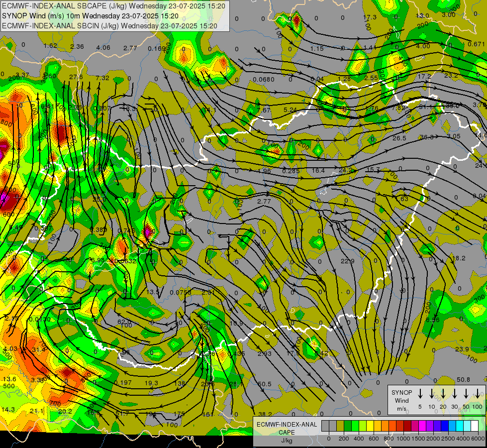The image size is (487, 448).
Task: Click the ECMWF-INDEX-ANAL label in bottom legend
Action: (287, 425)
